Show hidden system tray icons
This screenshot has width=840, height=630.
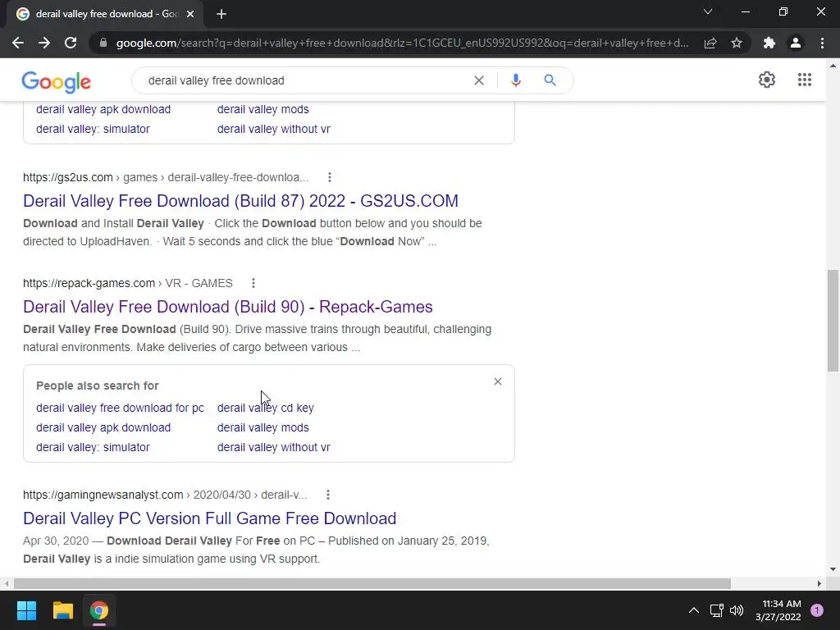coord(694,610)
